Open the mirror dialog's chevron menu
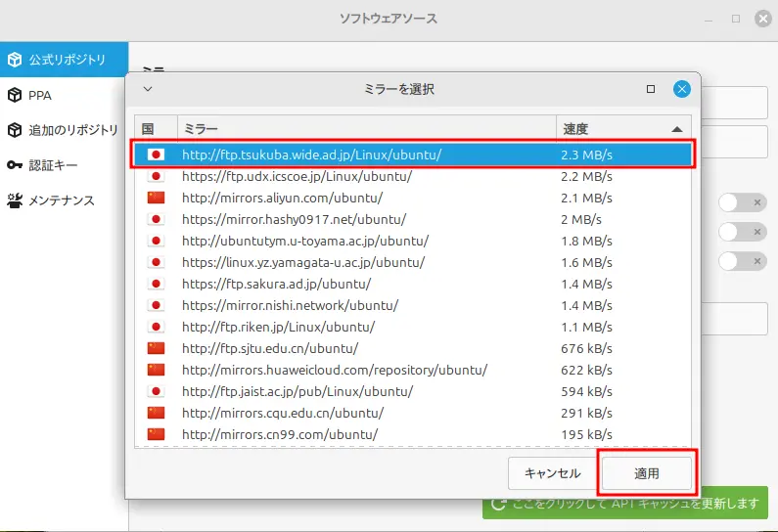The height and width of the screenshot is (532, 778). coord(148,89)
